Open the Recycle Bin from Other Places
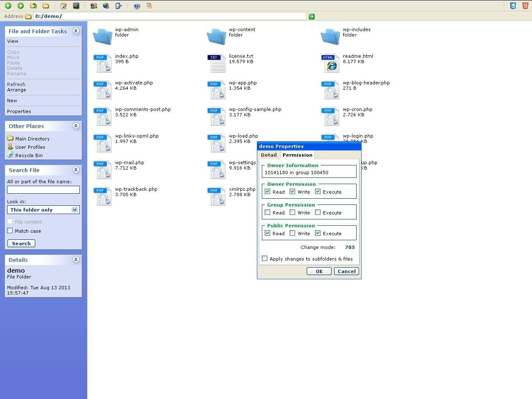 coord(29,155)
